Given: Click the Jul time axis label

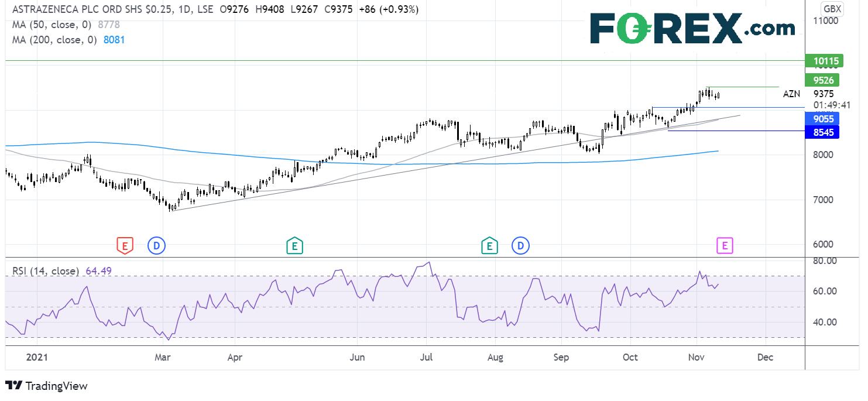Looking at the screenshot, I should coord(426,357).
